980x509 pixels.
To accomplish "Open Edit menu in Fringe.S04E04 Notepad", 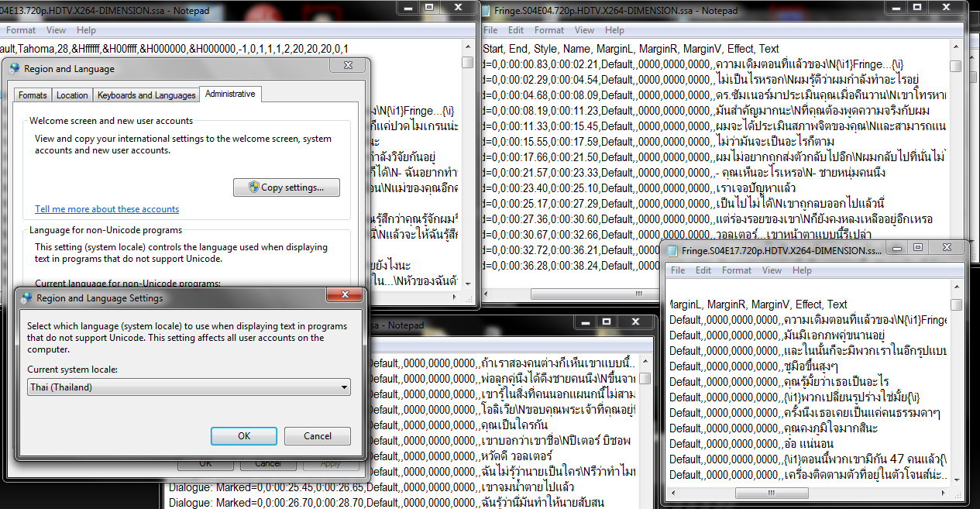I will [516, 30].
